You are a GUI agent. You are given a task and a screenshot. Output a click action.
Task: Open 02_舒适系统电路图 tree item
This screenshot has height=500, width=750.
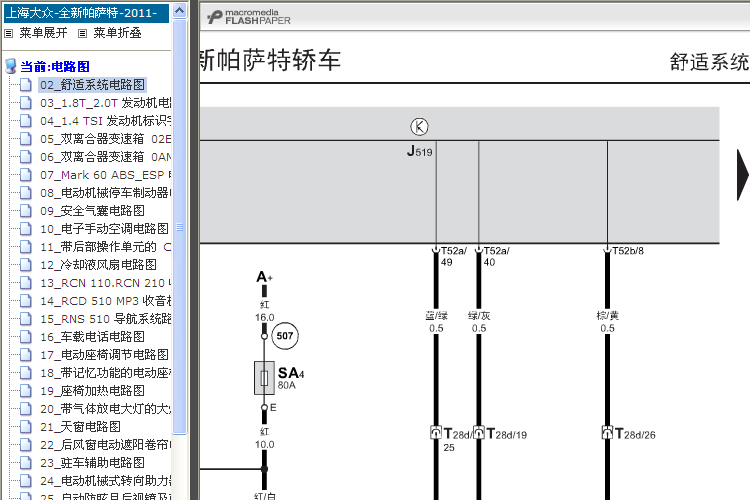[x=92, y=85]
